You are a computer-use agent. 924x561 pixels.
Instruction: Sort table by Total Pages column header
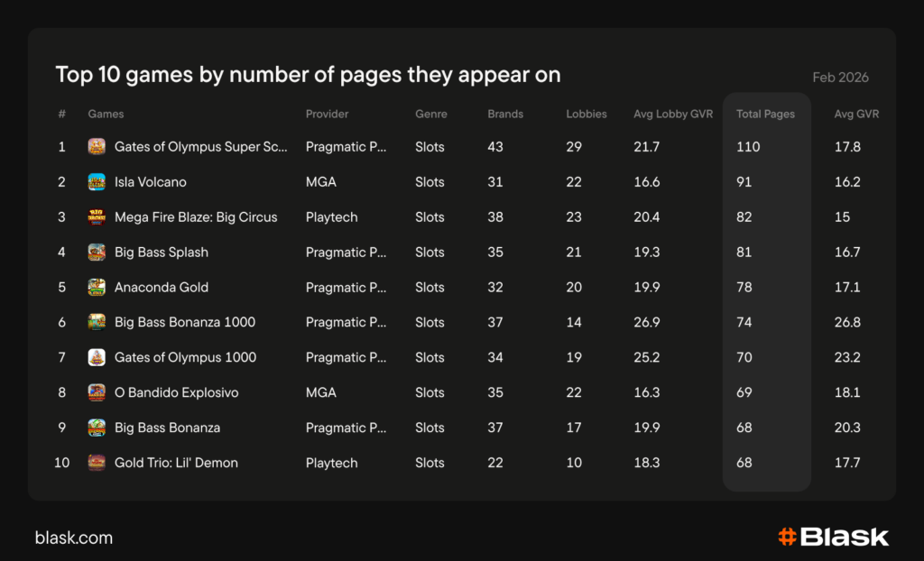765,115
